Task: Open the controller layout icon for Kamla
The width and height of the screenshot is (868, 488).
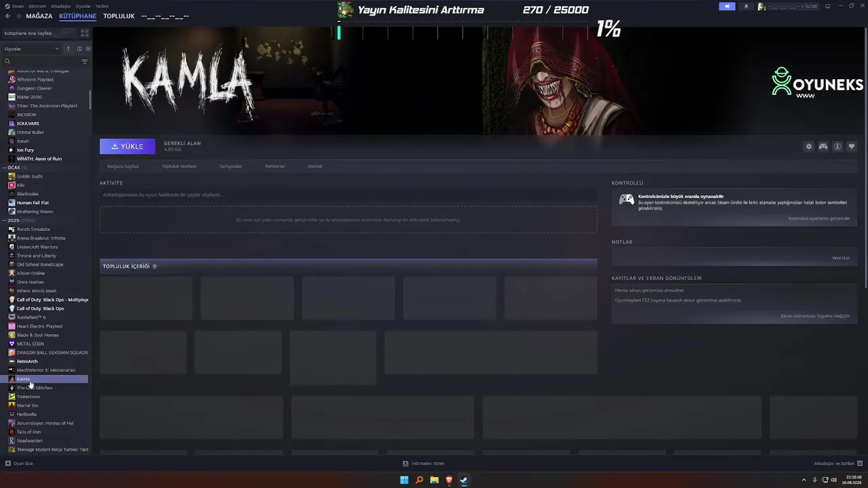Action: 823,146
